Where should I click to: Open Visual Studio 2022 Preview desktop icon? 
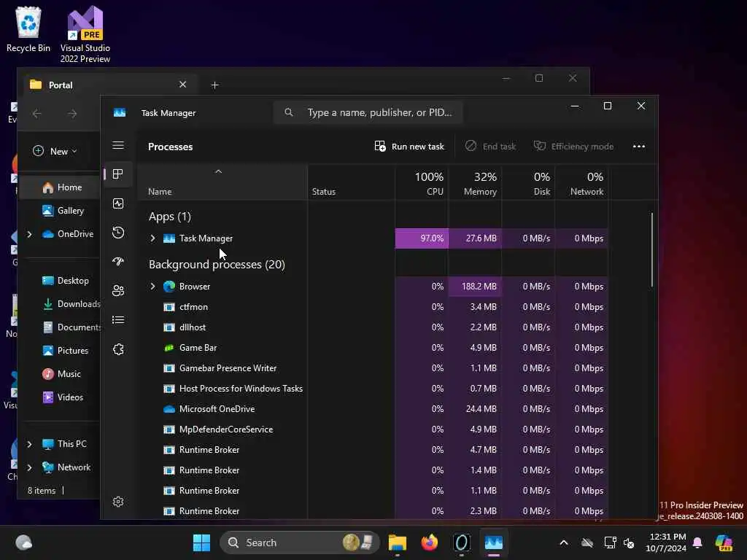(85, 34)
